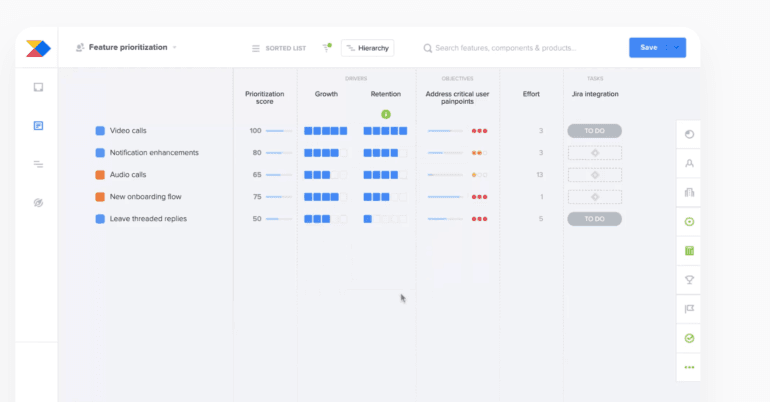The height and width of the screenshot is (402, 770).
Task: Click the green info badge under Retention
Action: (386, 114)
